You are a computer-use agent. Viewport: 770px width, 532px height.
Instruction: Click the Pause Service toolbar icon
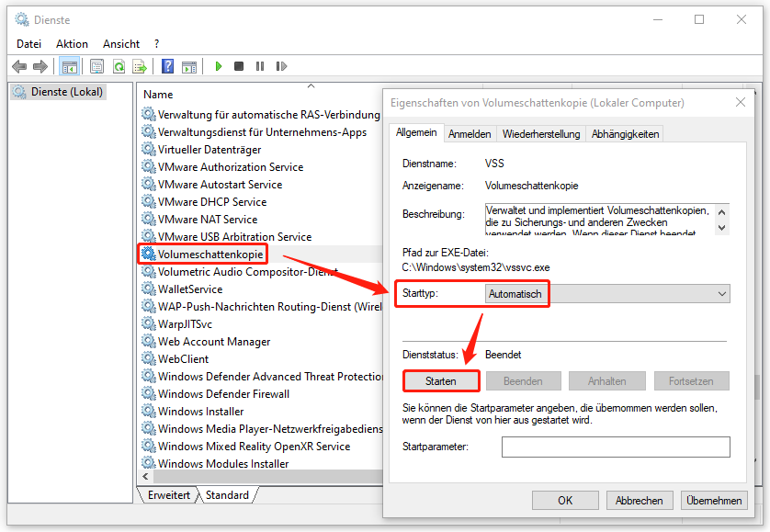[x=261, y=65]
